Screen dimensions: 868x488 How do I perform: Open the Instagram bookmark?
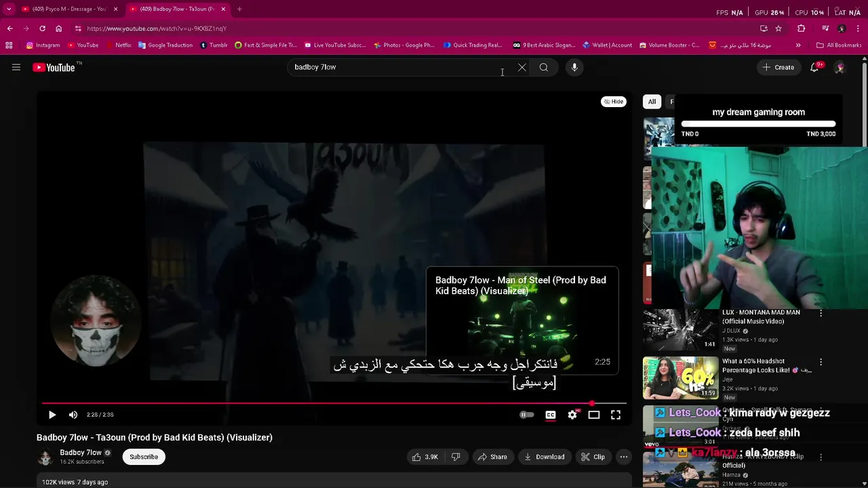pyautogui.click(x=43, y=45)
